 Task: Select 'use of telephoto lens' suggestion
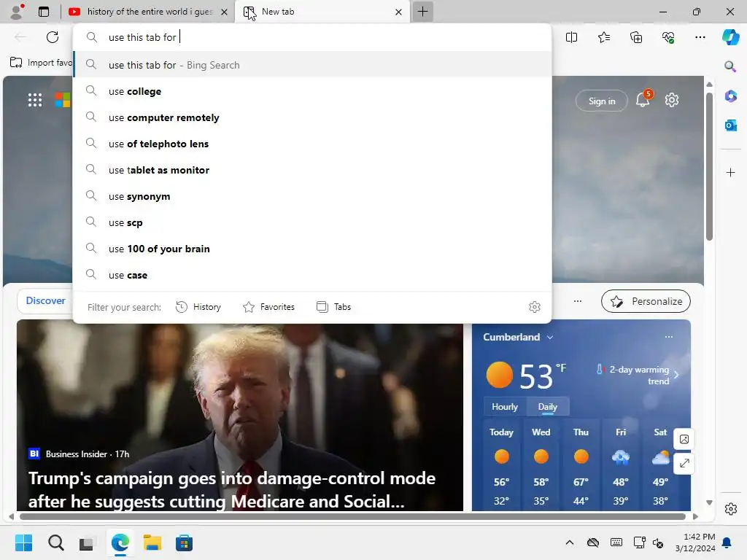pyautogui.click(x=312, y=144)
